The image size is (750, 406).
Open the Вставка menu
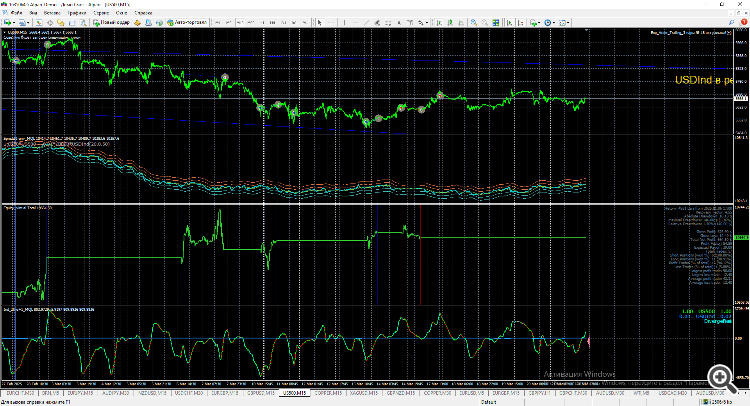tap(52, 13)
